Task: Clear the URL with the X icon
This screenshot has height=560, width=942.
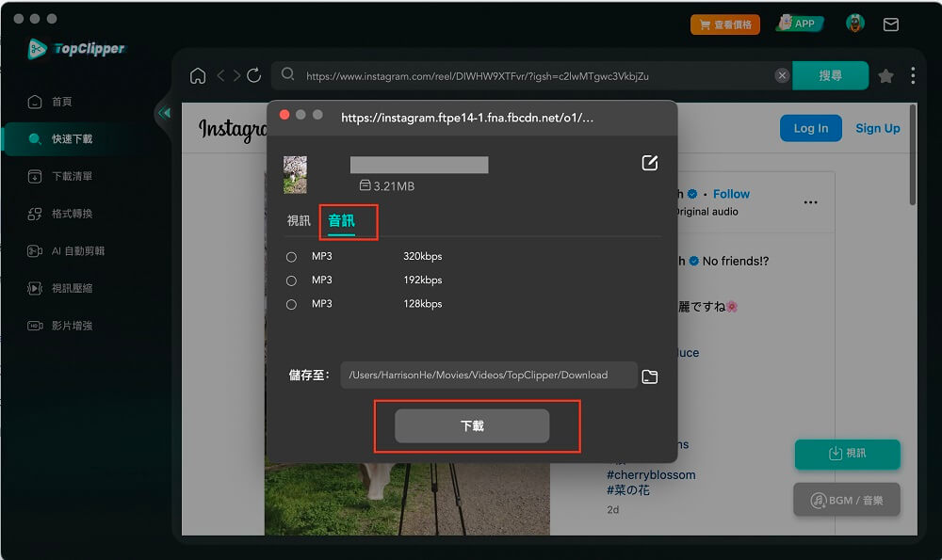Action: (782, 75)
